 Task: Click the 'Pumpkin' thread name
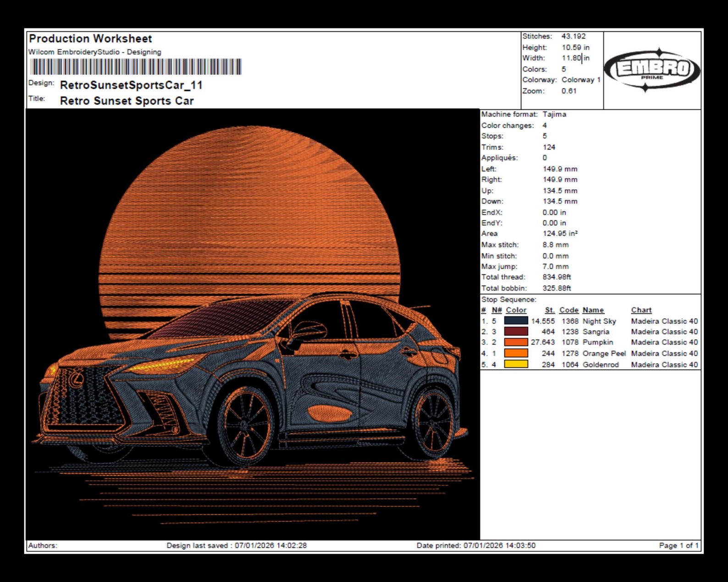click(597, 342)
